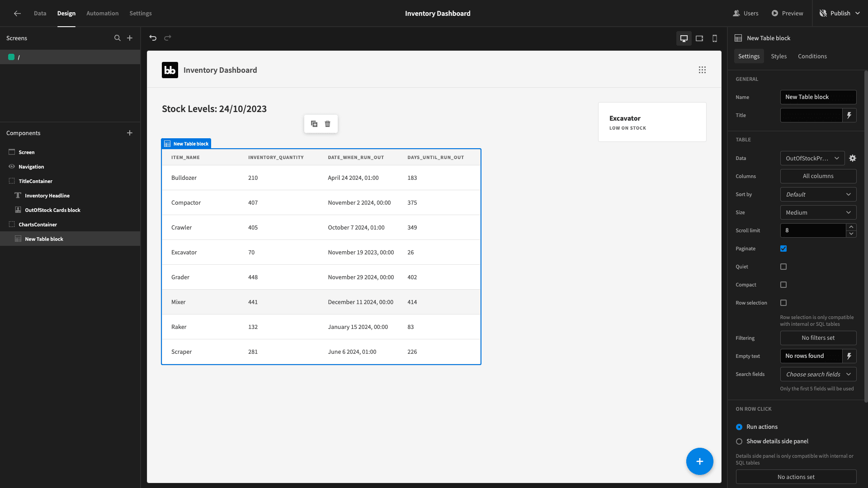Image resolution: width=868 pixels, height=488 pixels.
Task: Select Show details side panel radio
Action: tap(739, 441)
